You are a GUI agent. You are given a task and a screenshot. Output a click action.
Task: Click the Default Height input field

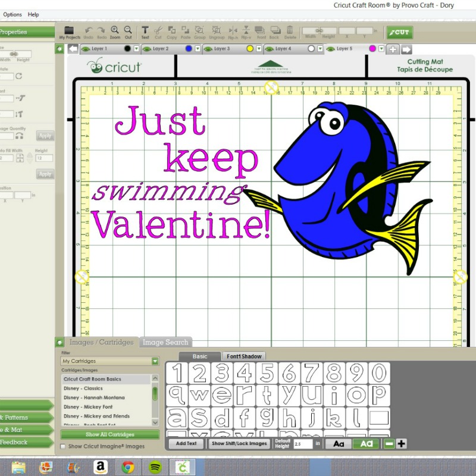click(x=303, y=444)
